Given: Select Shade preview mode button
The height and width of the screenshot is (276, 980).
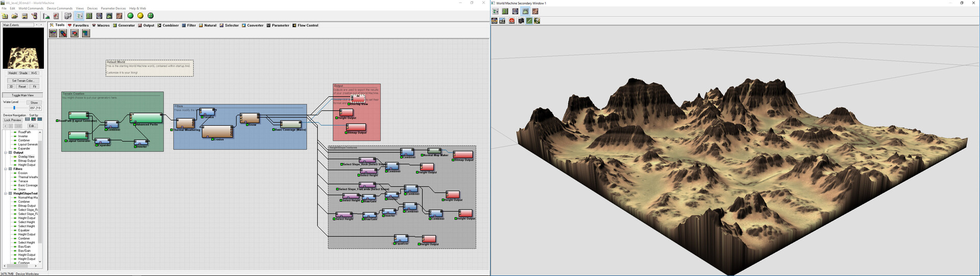Looking at the screenshot, I should pos(23,73).
